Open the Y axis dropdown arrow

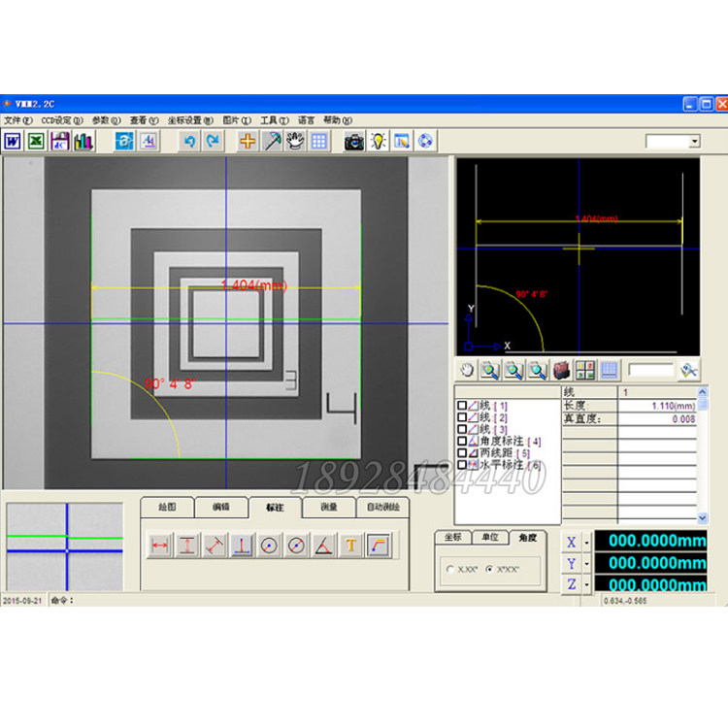click(587, 564)
